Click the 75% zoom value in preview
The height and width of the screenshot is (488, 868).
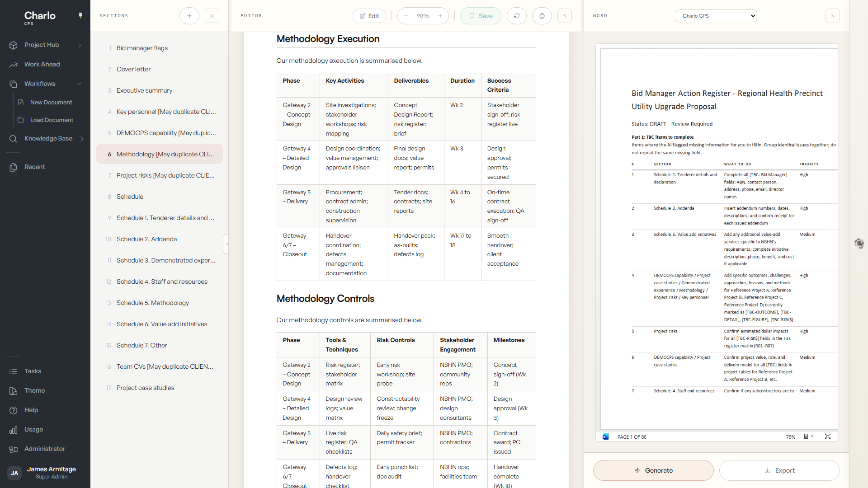coord(791,437)
